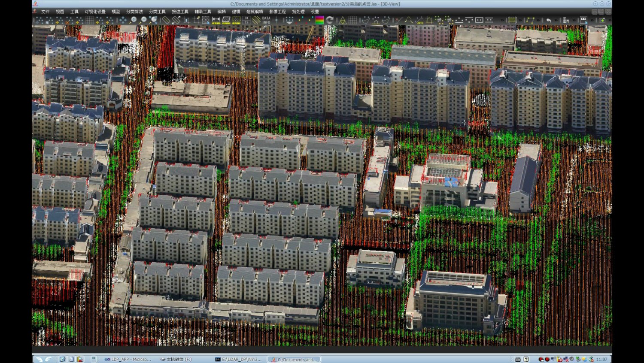Click the 18/15 number display icon
Screen dimensions: 644x363
pos(246,20)
